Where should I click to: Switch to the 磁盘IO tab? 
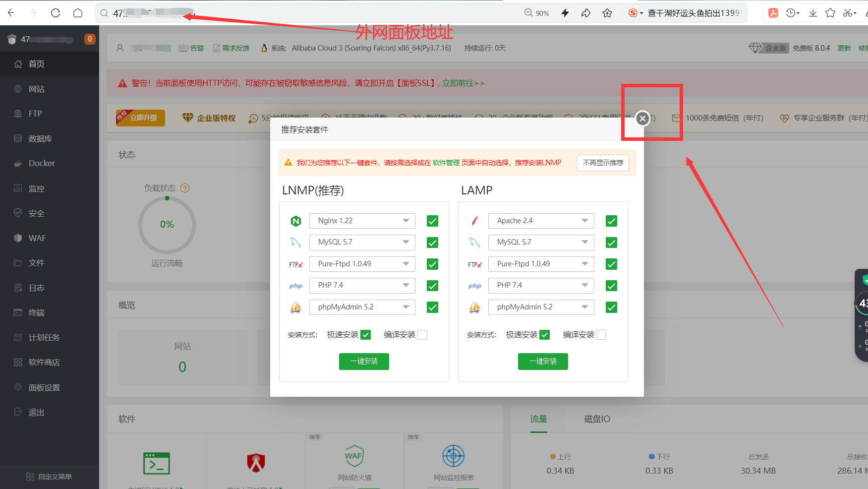[597, 419]
